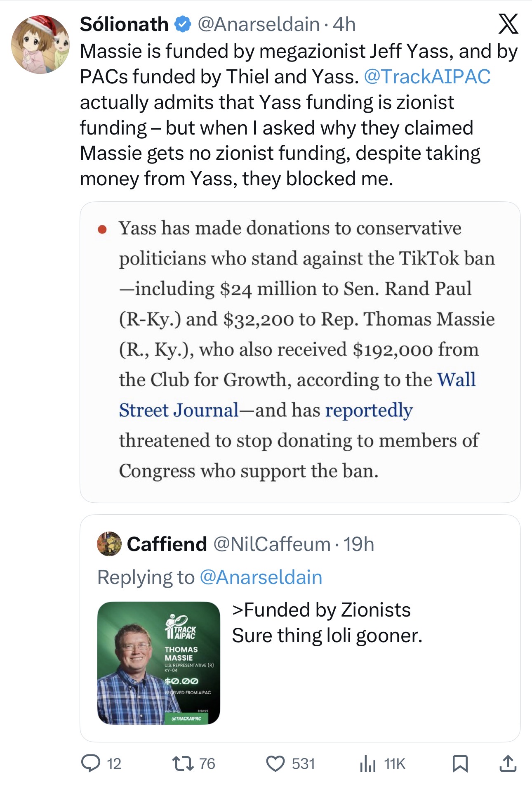Like the tweet with heart icon

[275, 763]
